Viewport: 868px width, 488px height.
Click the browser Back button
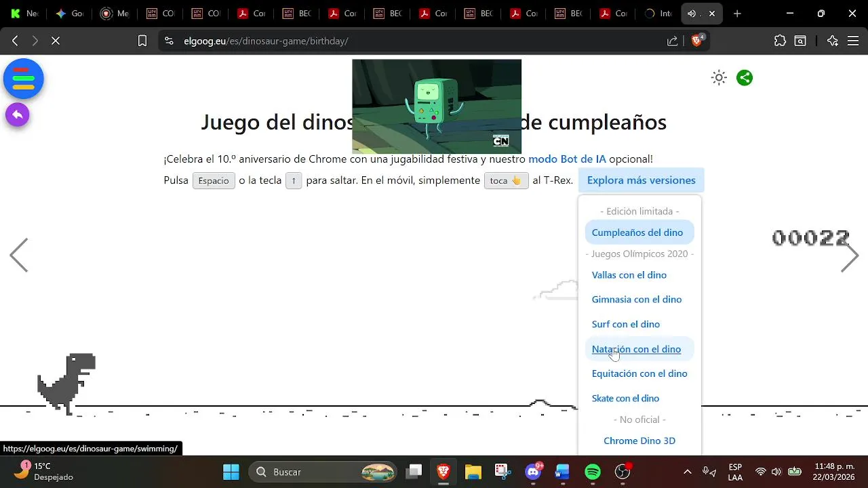(x=15, y=41)
